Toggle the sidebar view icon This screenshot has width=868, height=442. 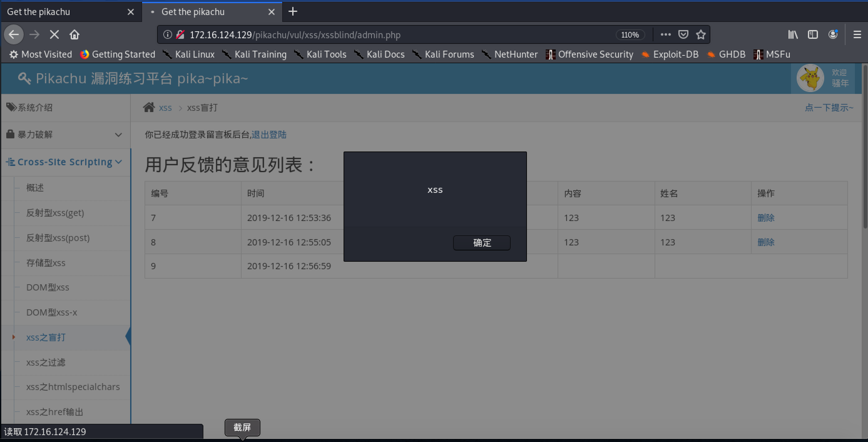[x=813, y=35]
